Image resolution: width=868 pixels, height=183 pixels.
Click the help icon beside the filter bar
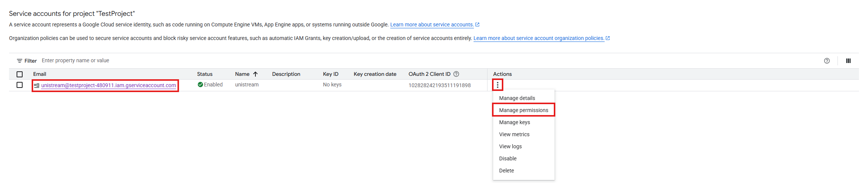827,61
